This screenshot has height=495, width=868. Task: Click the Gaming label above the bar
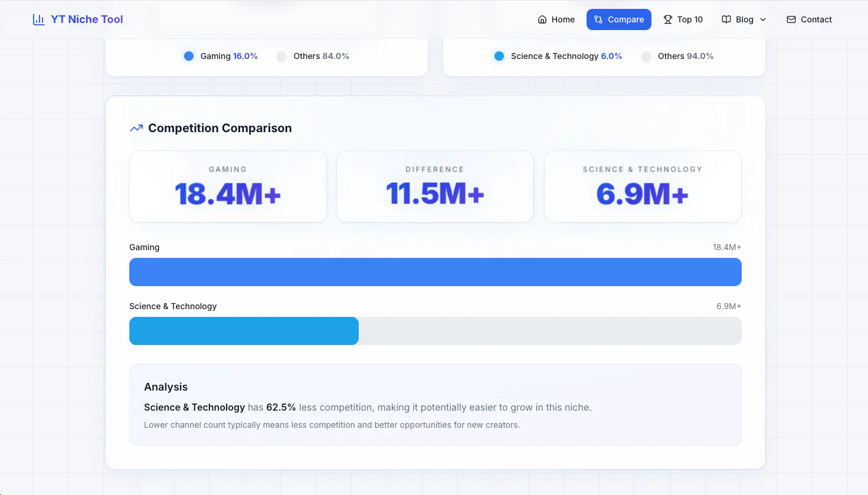[145, 247]
